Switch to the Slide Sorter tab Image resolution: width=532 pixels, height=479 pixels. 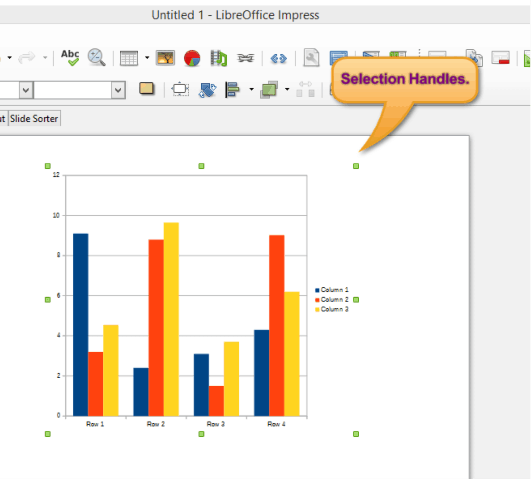click(x=34, y=118)
